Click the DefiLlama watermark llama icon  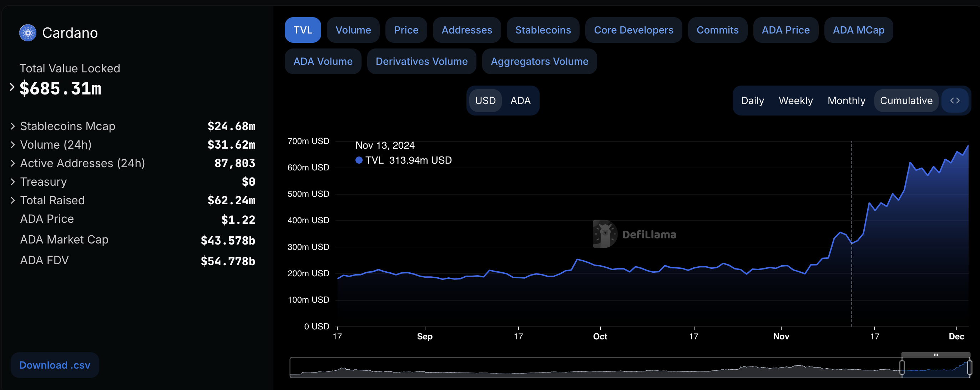605,234
